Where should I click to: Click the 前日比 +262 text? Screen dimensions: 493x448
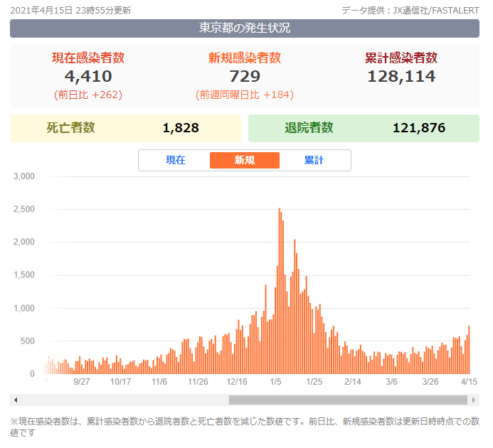click(88, 95)
